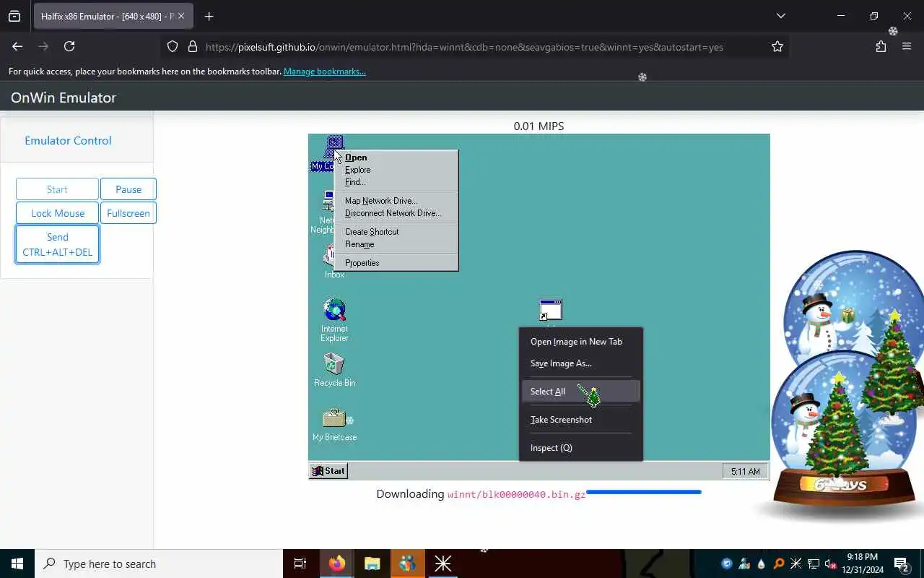Go back with the browser back arrow
The height and width of the screenshot is (578, 924).
click(17, 46)
